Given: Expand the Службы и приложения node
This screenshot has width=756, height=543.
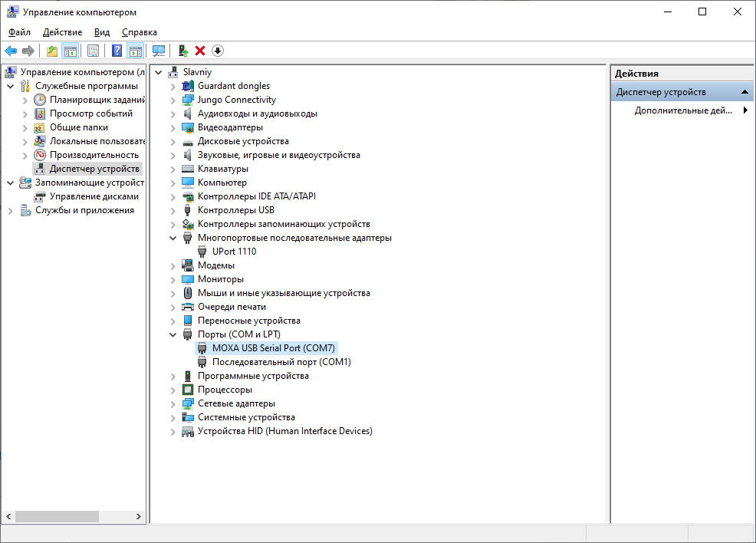Looking at the screenshot, I should (x=10, y=211).
